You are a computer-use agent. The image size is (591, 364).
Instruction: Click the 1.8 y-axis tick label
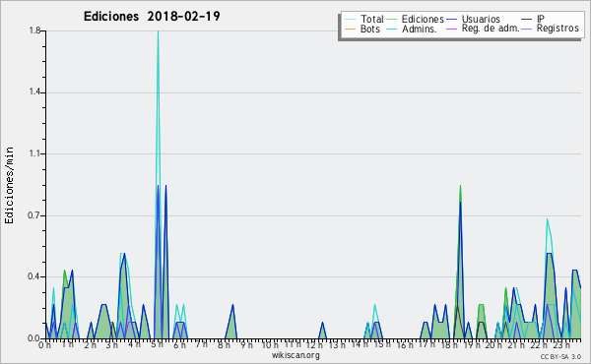click(34, 30)
